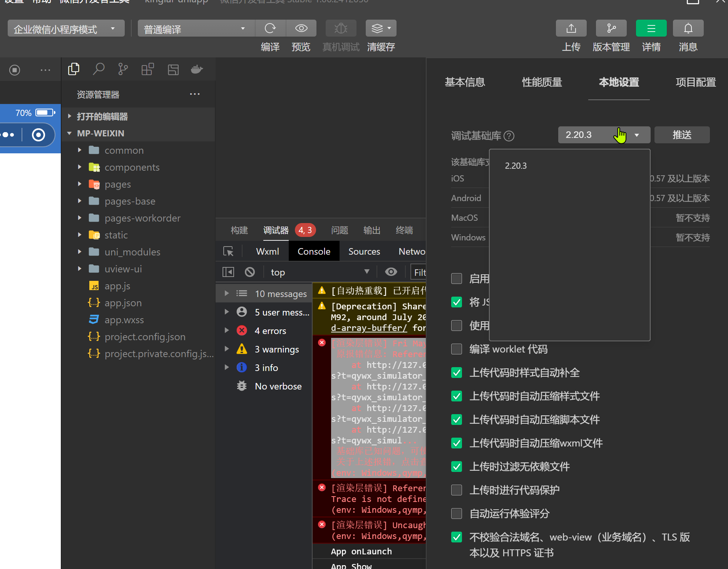Click the layout panel icon
The image size is (728, 569).
[x=173, y=69]
